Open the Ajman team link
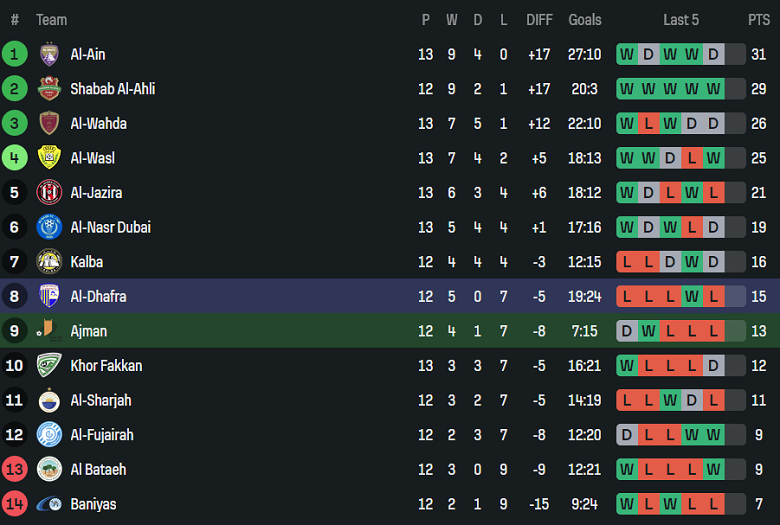780x525 pixels. point(88,331)
